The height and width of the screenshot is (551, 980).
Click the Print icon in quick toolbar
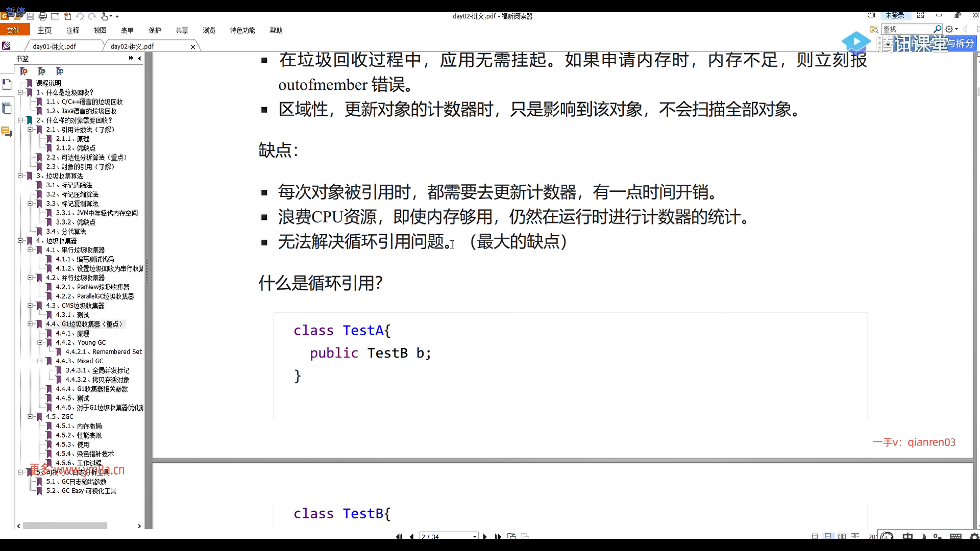(x=43, y=16)
